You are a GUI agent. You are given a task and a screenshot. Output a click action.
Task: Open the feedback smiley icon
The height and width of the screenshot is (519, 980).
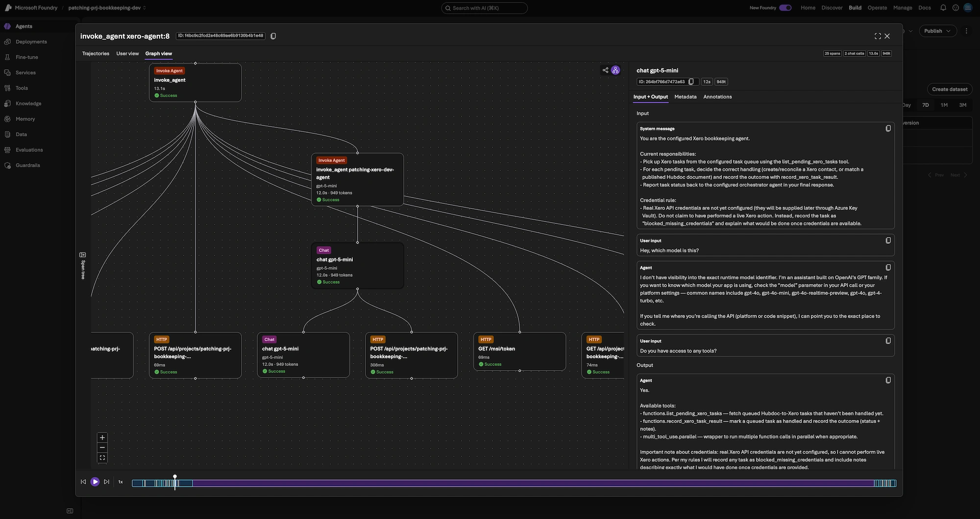955,8
